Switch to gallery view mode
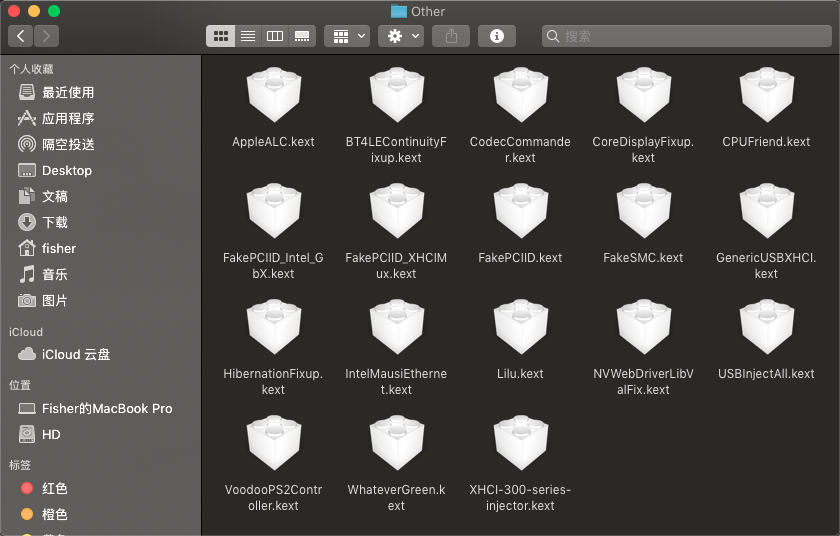The height and width of the screenshot is (536, 840). pos(302,36)
